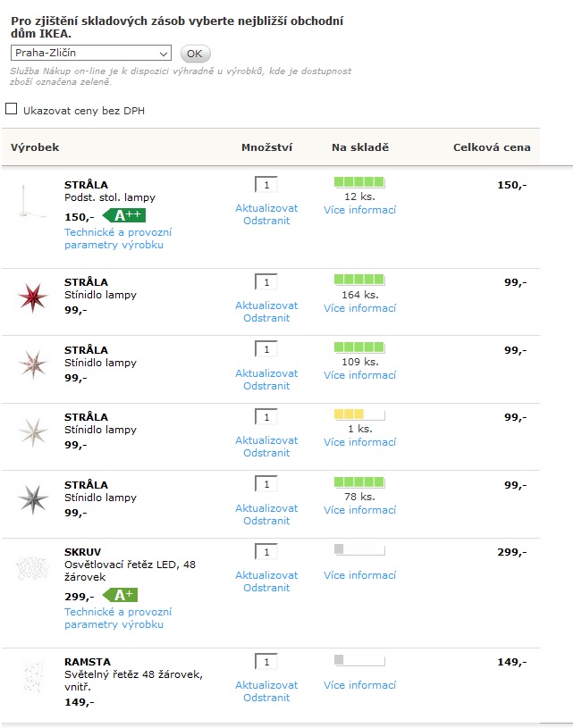This screenshot has height=728, width=573.
Task: Click the SKRUV LED chain thumbnail
Action: coord(32,568)
